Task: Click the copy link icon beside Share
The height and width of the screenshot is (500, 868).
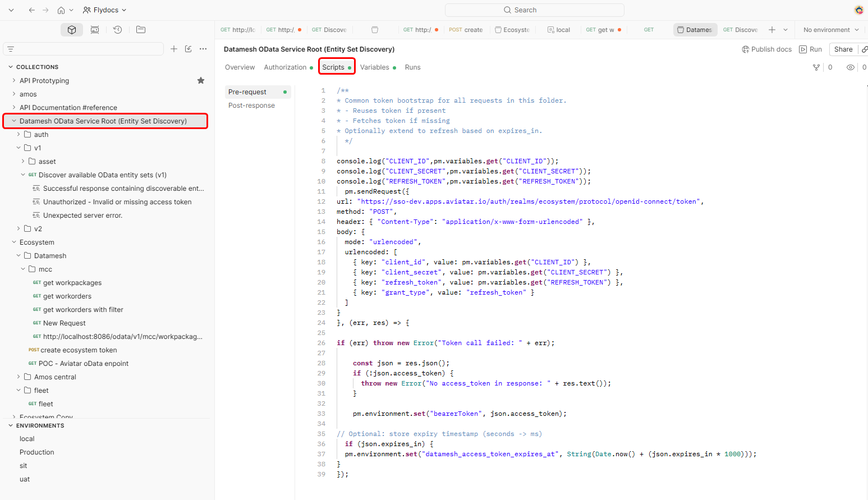Action: (x=865, y=49)
